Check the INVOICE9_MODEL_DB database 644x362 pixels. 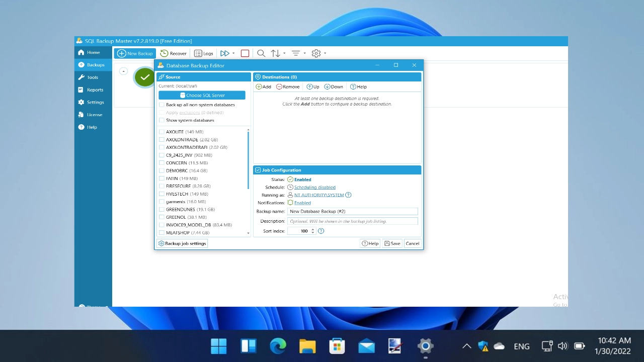(162, 225)
